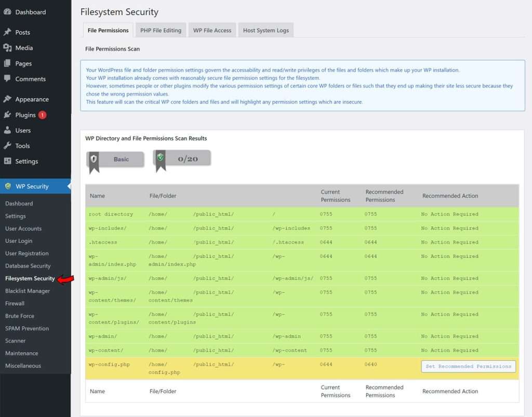Viewport: 532px width, 417px height.
Task: Open Tools via the wrench icon
Action: (7, 146)
